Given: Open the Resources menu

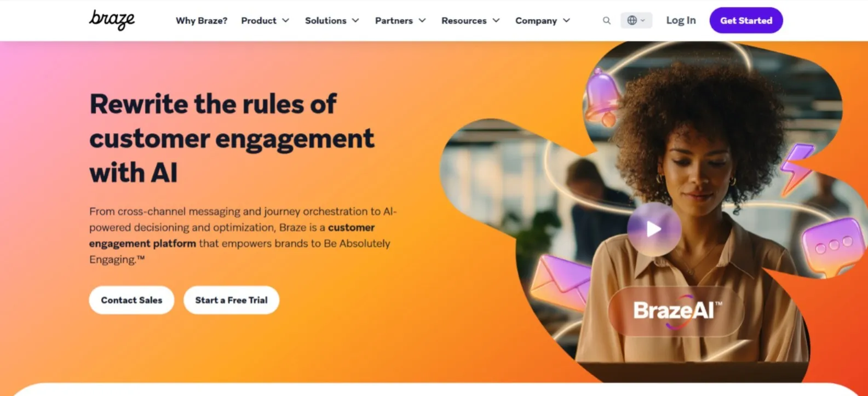Looking at the screenshot, I should click(x=470, y=20).
